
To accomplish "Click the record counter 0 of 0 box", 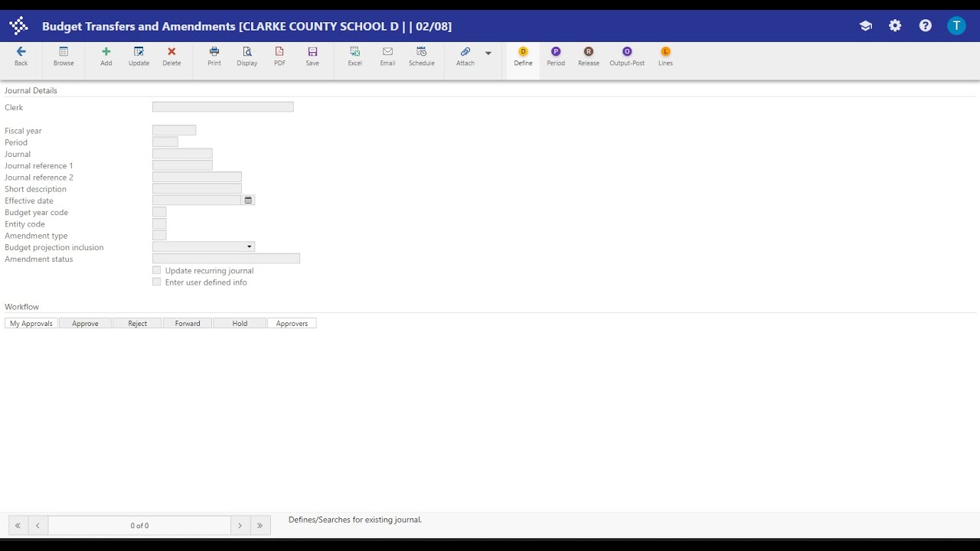I will 139,526.
